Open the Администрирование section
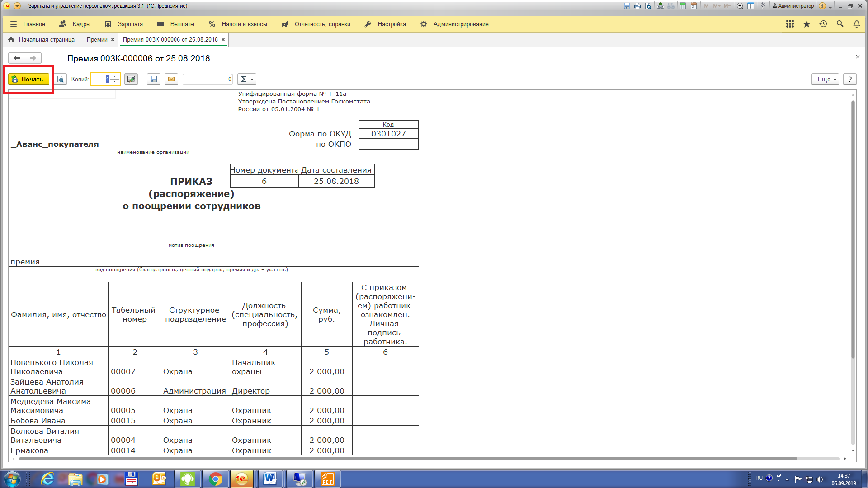 [454, 24]
